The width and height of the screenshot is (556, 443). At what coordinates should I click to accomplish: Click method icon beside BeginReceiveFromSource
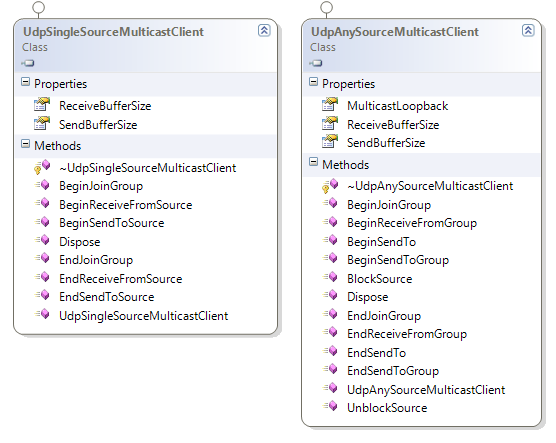[43, 204]
